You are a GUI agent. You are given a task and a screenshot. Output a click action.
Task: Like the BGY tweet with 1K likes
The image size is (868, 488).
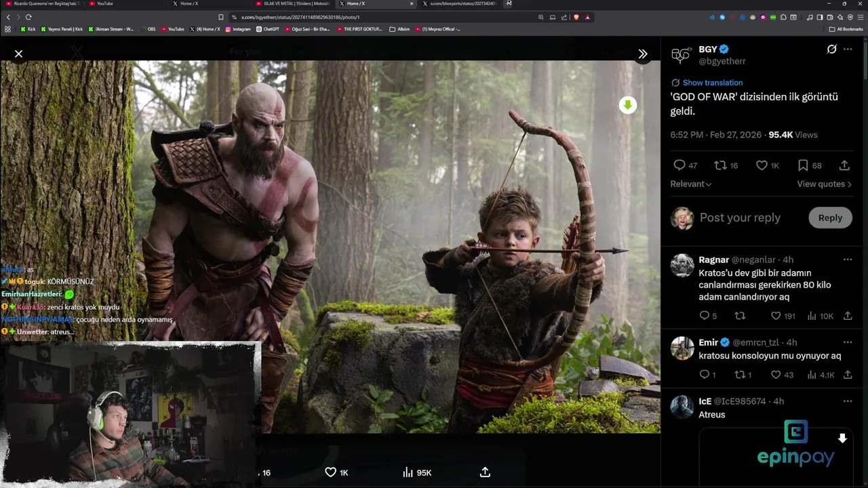(x=762, y=165)
